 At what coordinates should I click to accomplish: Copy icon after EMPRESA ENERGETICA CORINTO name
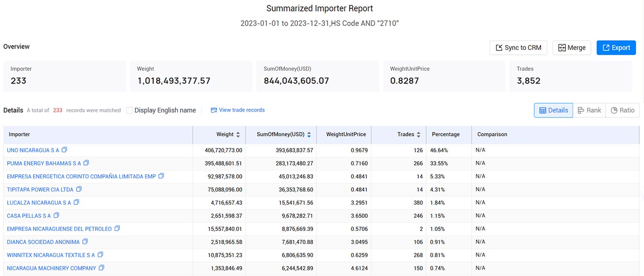pyautogui.click(x=162, y=176)
